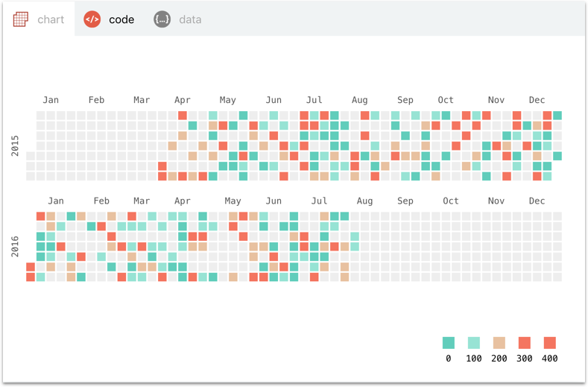Click the chart grid icon

tap(20, 19)
